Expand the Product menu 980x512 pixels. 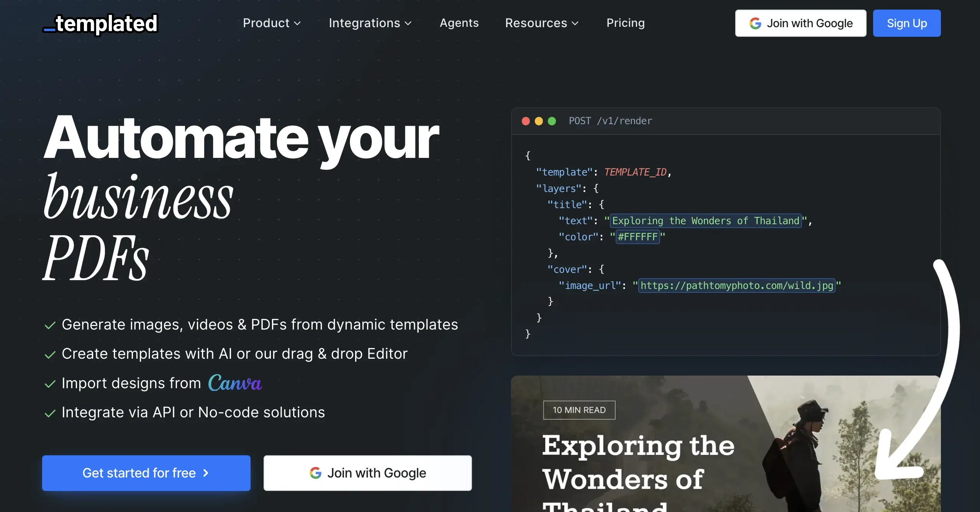click(272, 23)
